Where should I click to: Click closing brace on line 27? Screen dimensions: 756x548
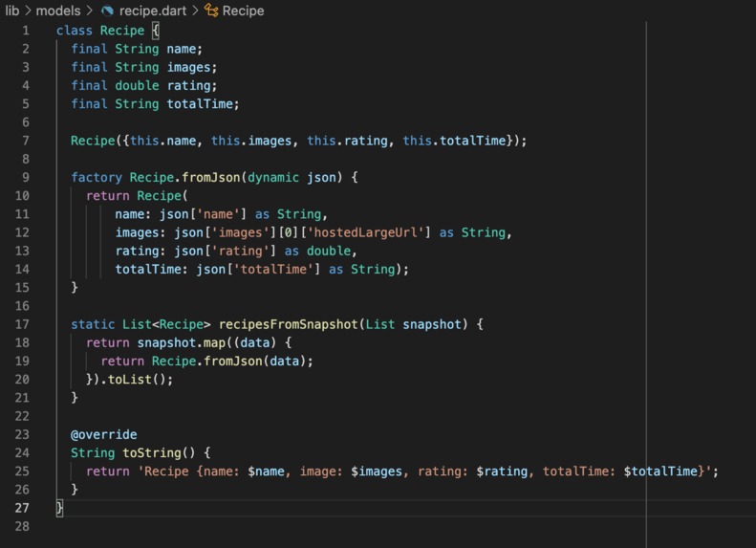coord(59,508)
